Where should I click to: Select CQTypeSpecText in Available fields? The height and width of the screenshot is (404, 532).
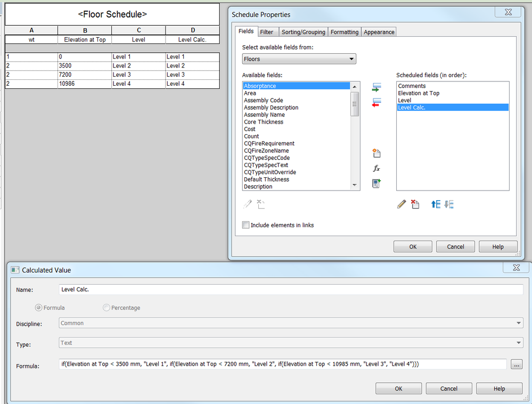click(297, 165)
